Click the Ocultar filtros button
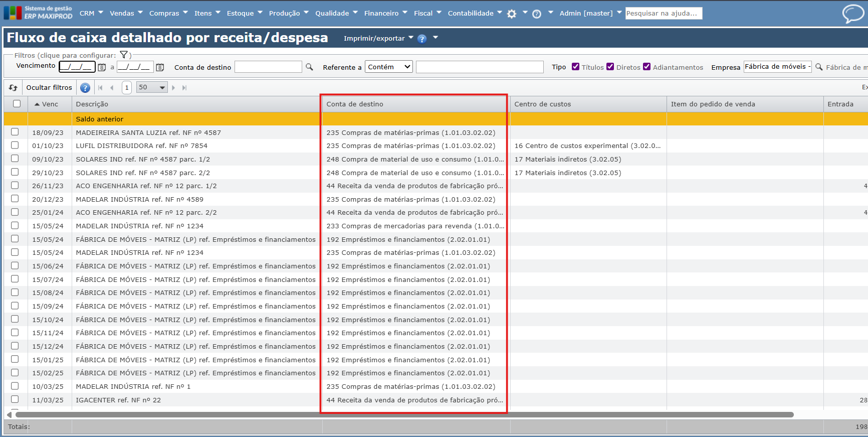Viewport: 868px width, 437px height. tap(49, 87)
